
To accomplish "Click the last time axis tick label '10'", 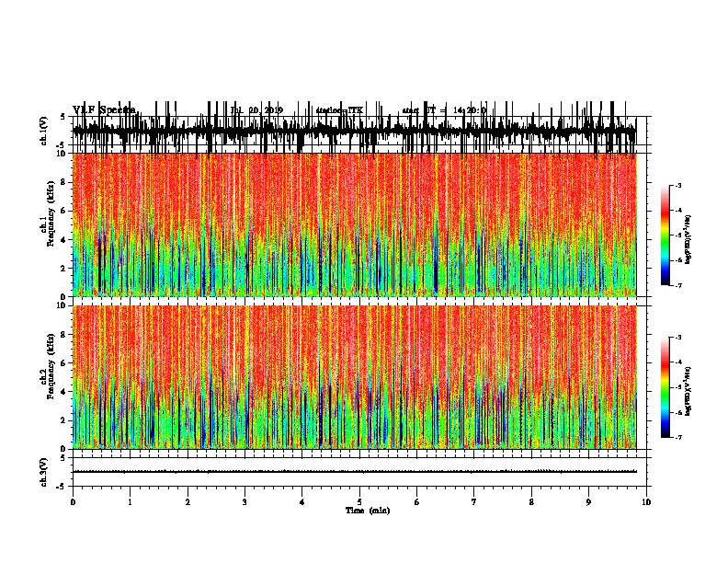I will pos(646,502).
